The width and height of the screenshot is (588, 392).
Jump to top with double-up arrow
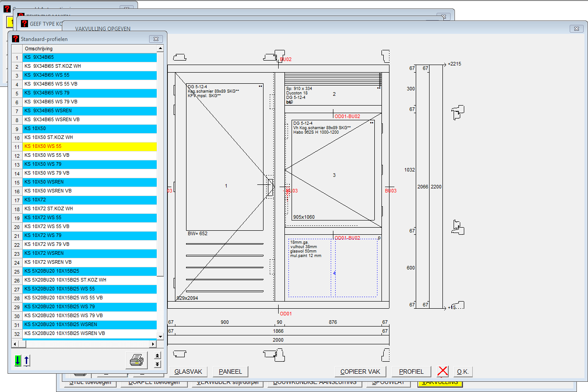click(157, 355)
